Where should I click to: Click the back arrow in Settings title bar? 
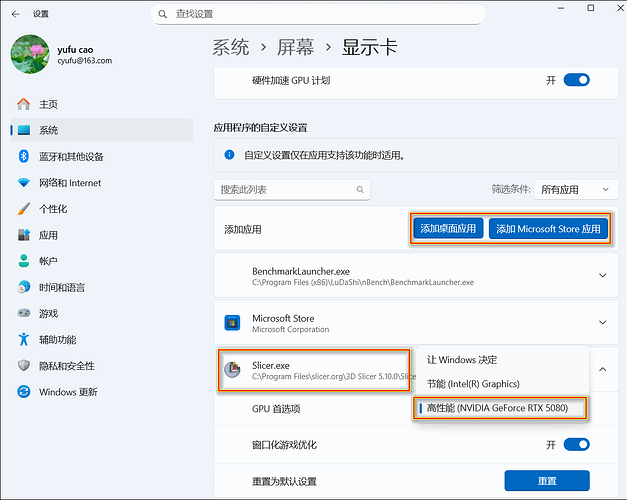16,14
